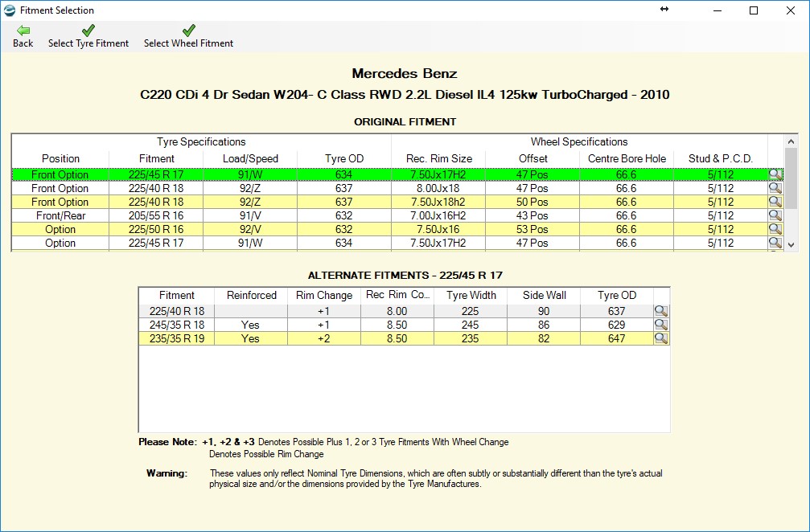Select the highlighted green Front Option row
This screenshot has height=532, width=810.
pyautogui.click(x=397, y=174)
